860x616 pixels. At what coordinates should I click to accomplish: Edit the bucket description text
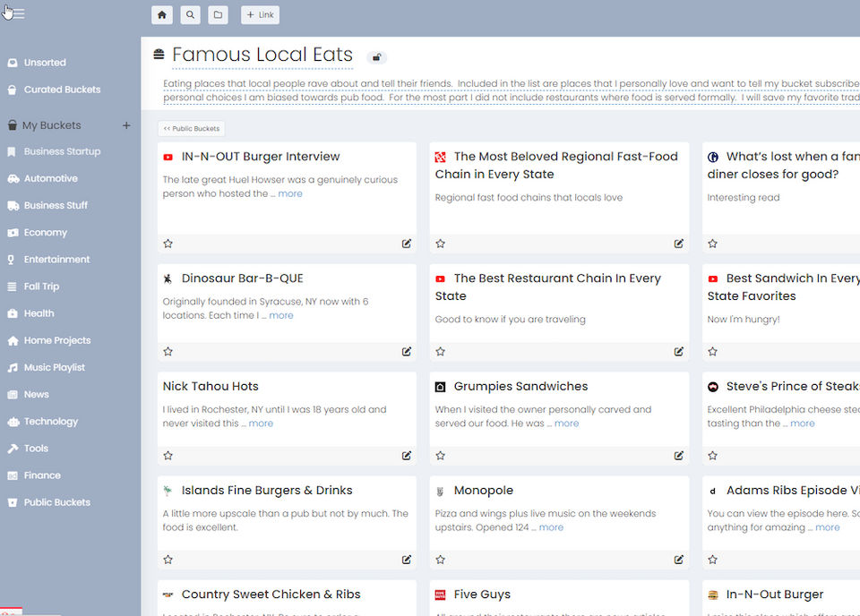coord(512,90)
